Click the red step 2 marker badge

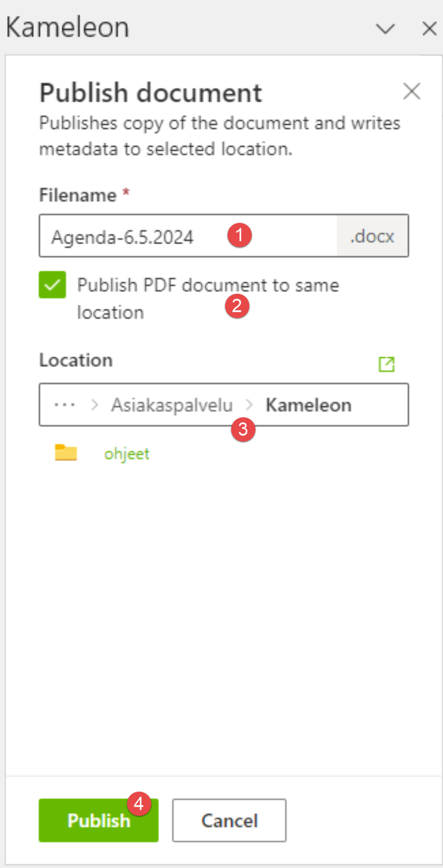(x=237, y=306)
